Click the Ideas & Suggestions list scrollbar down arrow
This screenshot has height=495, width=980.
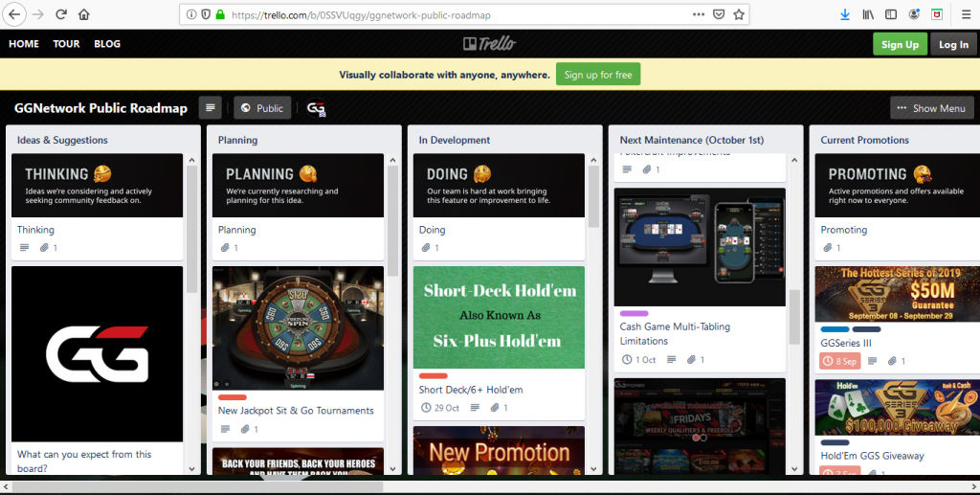[191, 468]
